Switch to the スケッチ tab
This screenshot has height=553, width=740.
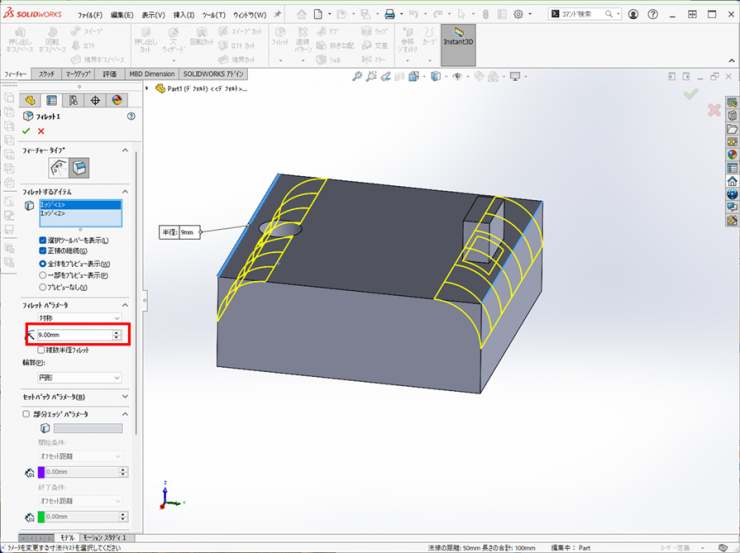tap(46, 74)
